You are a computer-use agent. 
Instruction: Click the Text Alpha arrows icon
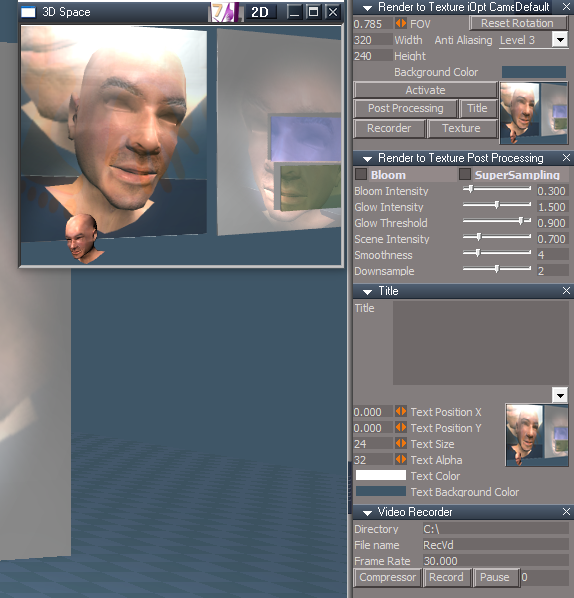point(400,460)
